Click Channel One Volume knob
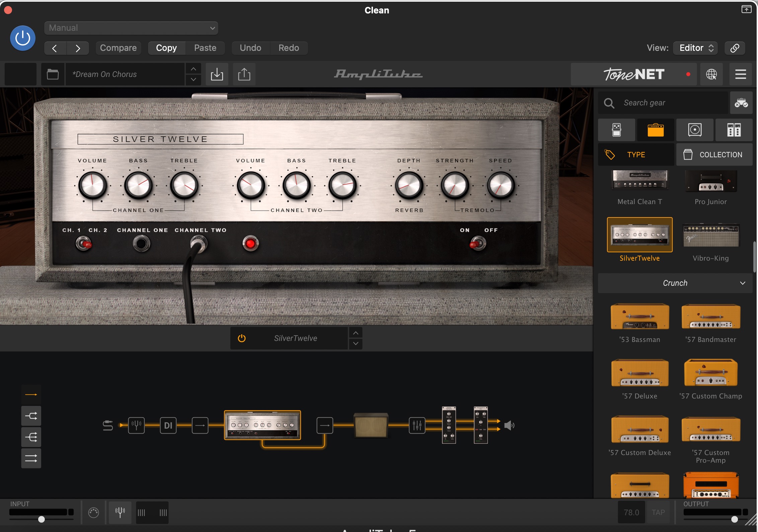 point(92,185)
